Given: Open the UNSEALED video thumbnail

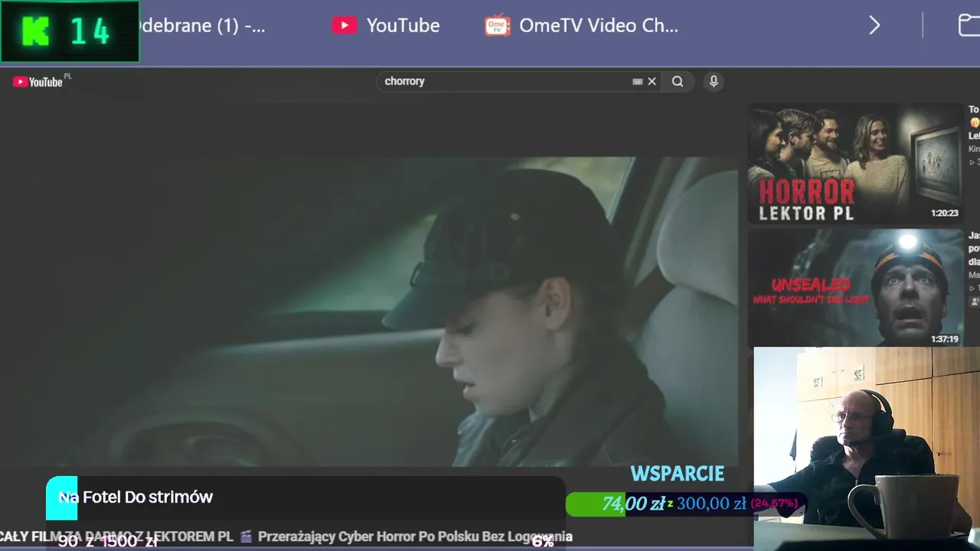Looking at the screenshot, I should pos(855,288).
